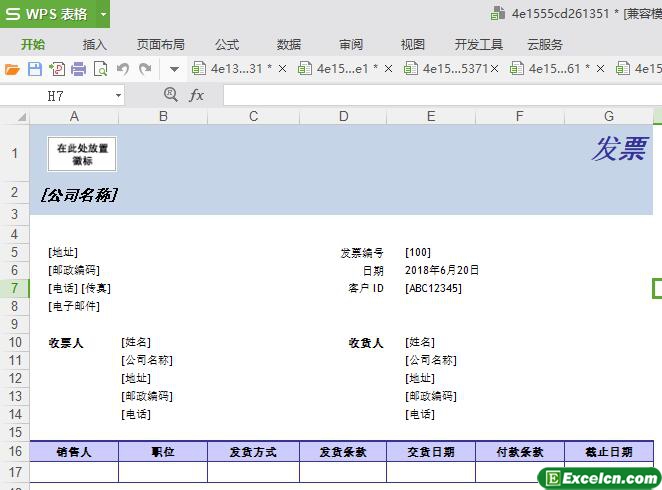This screenshot has height=490, width=662.
Task: Click the Export to PDF icon
Action: 57,69
